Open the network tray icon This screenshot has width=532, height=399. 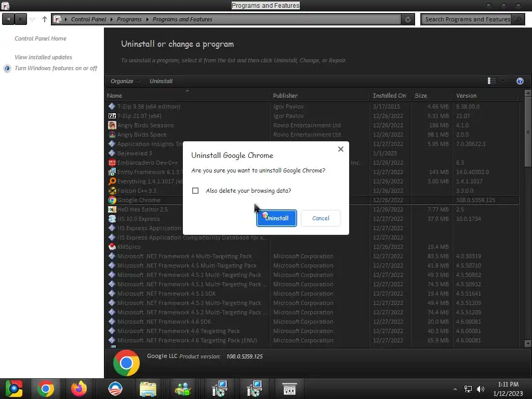468,389
